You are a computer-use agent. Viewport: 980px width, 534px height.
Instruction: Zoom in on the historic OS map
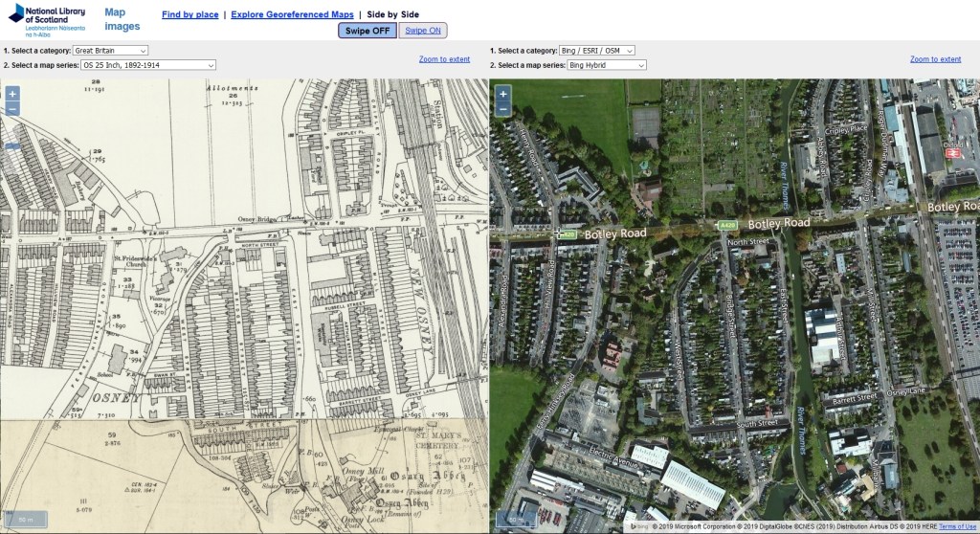tap(12, 94)
